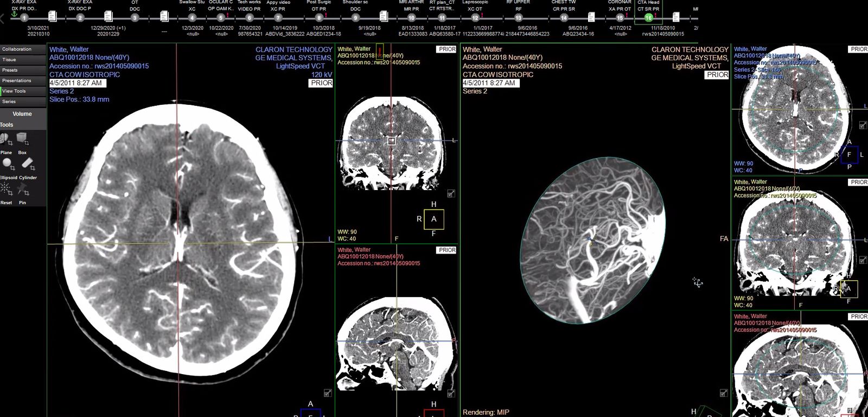Select study 6 Tech works VIDEO on timeline
Screen dimensions: 868x417
[250, 18]
